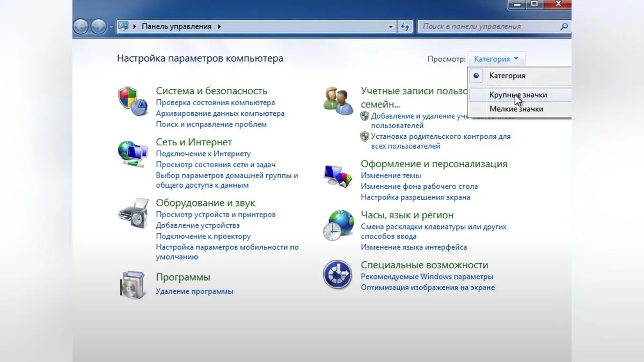The height and width of the screenshot is (362, 644).
Task: Click the Clock, Language and Region icon
Action: coord(338,225)
